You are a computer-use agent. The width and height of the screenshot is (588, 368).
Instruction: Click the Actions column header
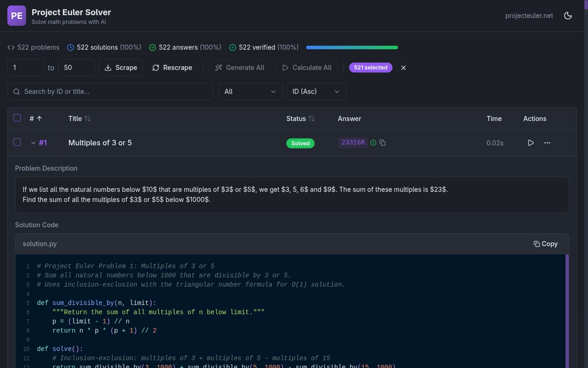coord(535,119)
